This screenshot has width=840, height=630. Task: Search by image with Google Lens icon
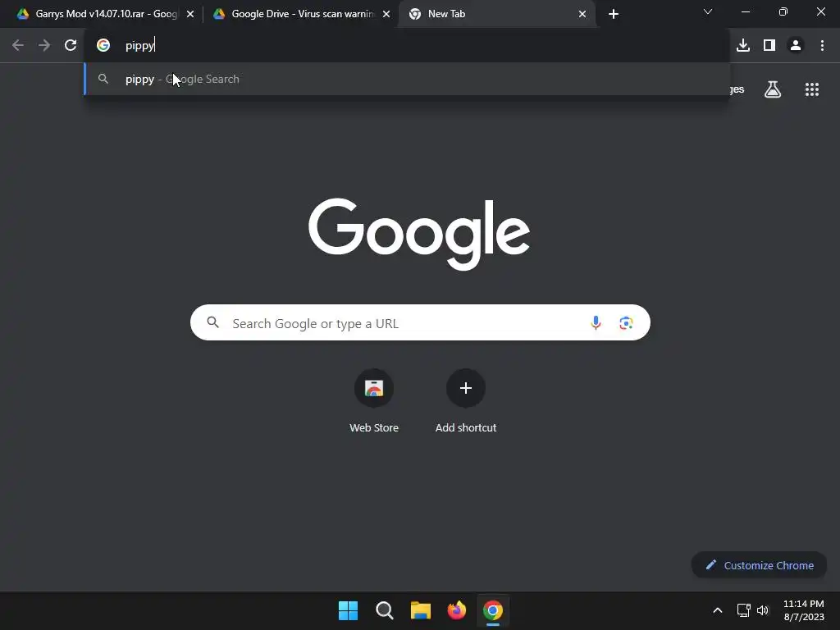[626, 322]
